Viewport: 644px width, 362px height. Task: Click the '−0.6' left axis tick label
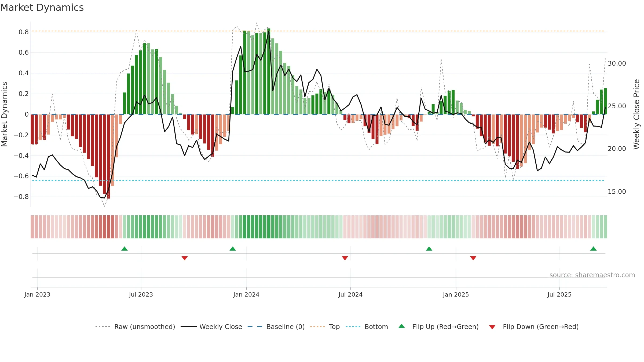(x=21, y=176)
